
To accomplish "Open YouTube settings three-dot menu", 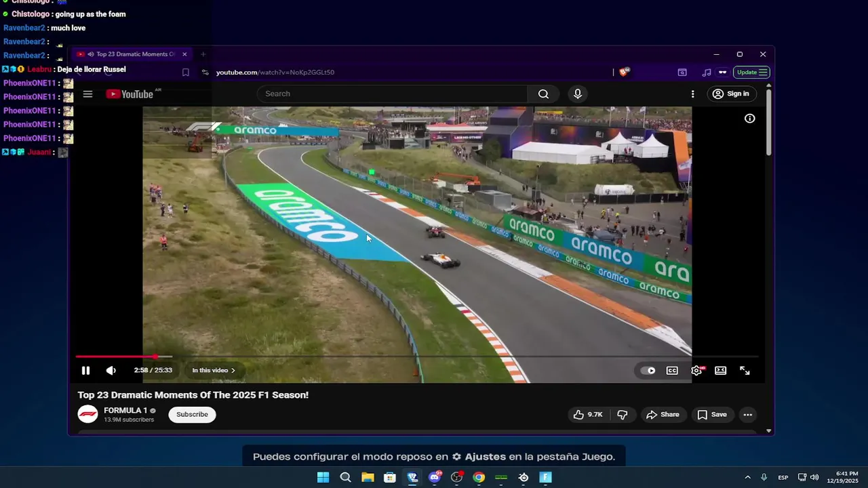I will pos(692,94).
